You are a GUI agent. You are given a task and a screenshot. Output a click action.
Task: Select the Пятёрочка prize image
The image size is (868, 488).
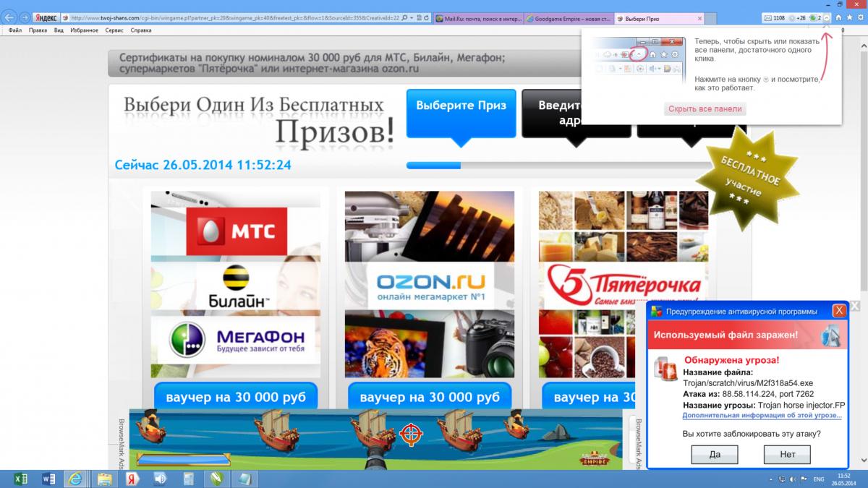(x=624, y=284)
